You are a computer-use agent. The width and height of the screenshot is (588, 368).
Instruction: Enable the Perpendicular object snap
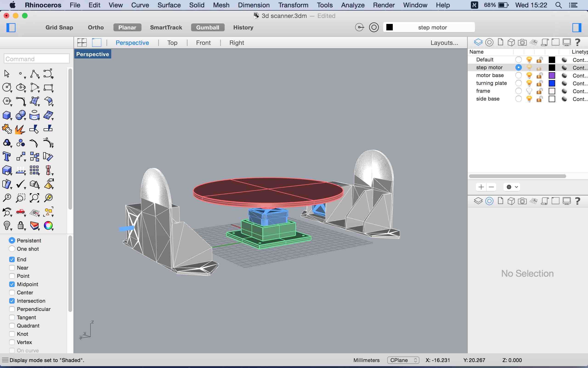point(12,309)
